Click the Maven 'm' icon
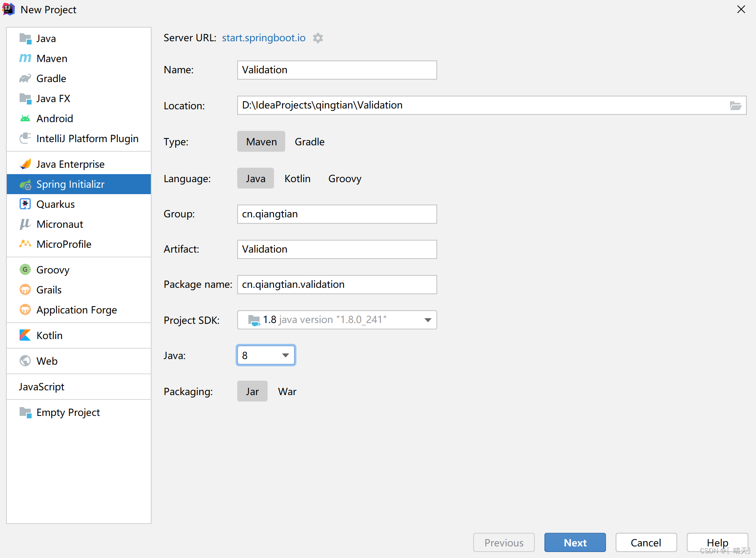Screen dimensions: 756x558 point(25,58)
